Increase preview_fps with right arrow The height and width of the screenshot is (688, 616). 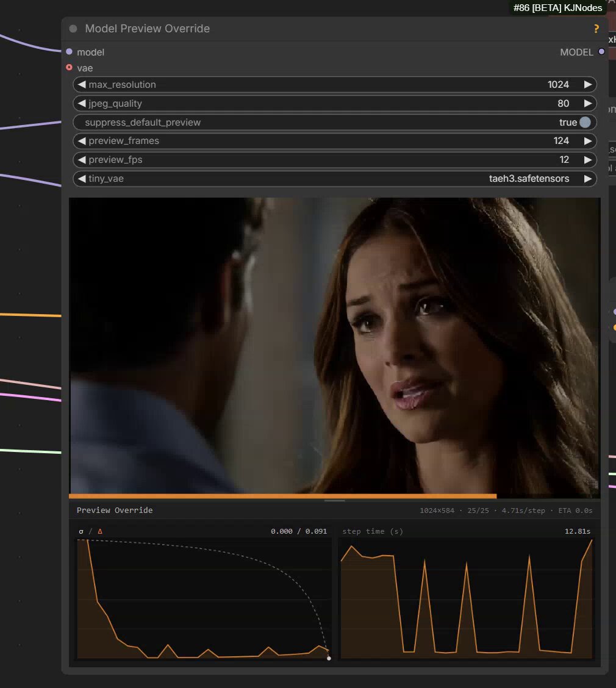[588, 160]
